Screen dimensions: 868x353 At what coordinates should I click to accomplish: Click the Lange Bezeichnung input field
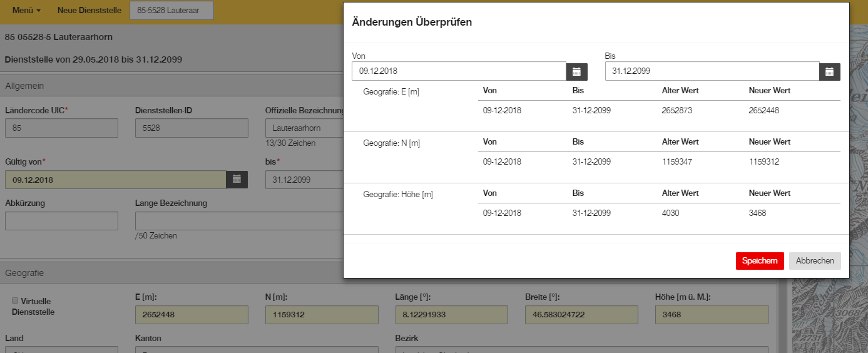point(239,221)
